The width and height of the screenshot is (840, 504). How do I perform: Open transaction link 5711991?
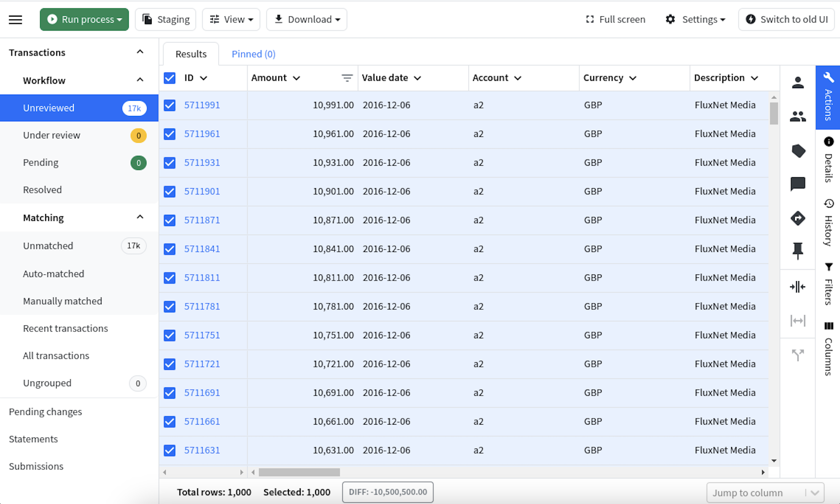point(202,105)
